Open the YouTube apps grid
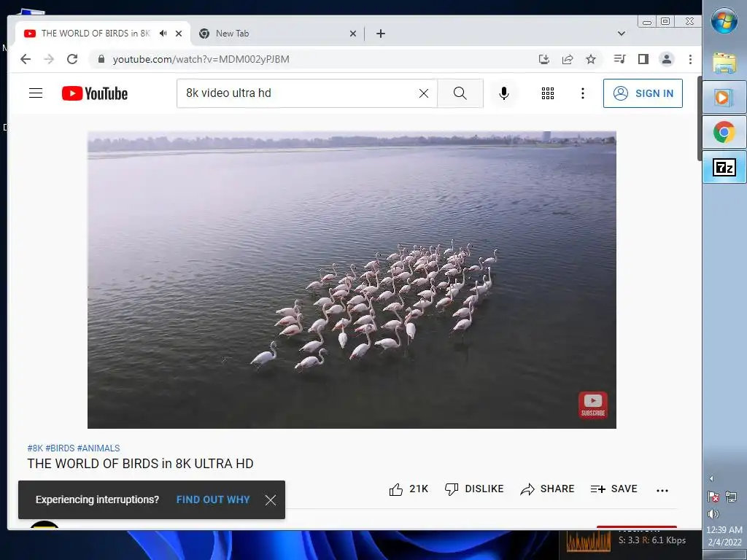The image size is (747, 560). [548, 93]
